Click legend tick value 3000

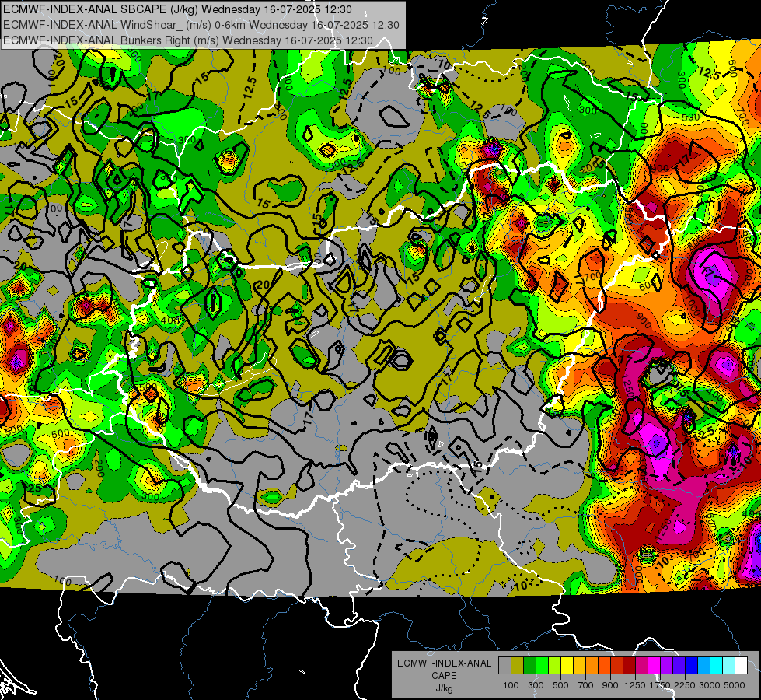(x=710, y=685)
